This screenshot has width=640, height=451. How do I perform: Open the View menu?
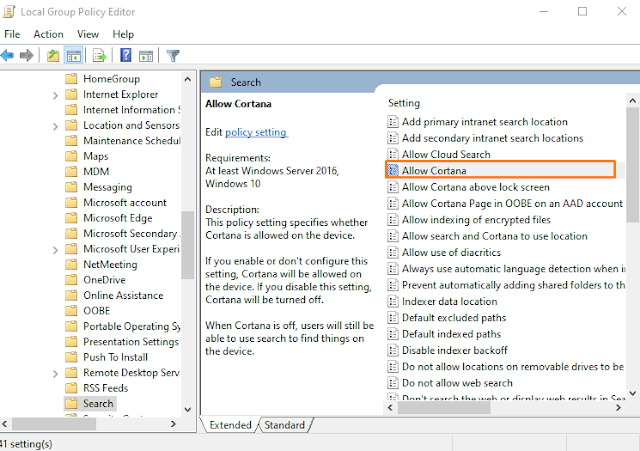88,34
